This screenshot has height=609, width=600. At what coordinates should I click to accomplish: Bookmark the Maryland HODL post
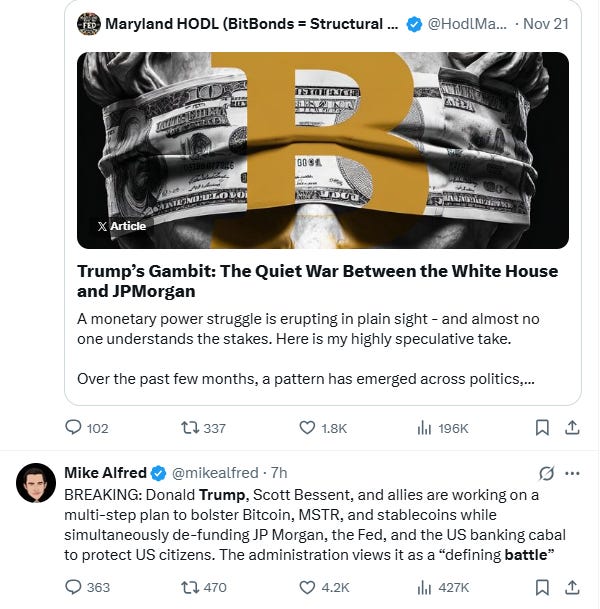[542, 428]
